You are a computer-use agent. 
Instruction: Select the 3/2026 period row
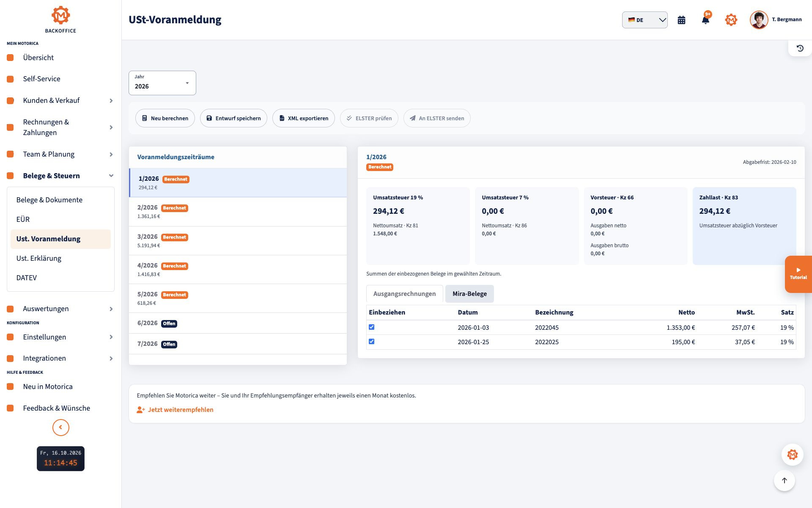point(238,241)
